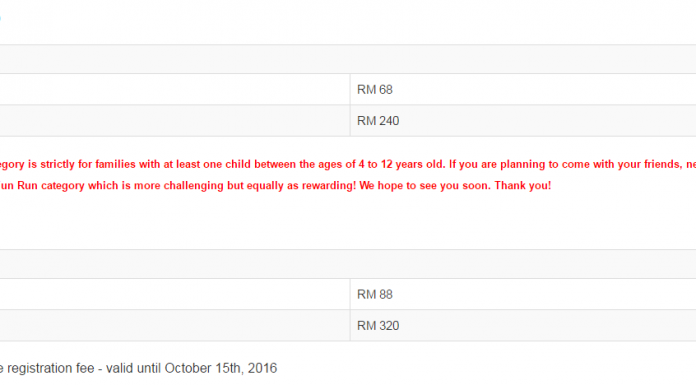Select the RM 320 price cell
Viewport: 696px width, 385px height.
(523, 325)
